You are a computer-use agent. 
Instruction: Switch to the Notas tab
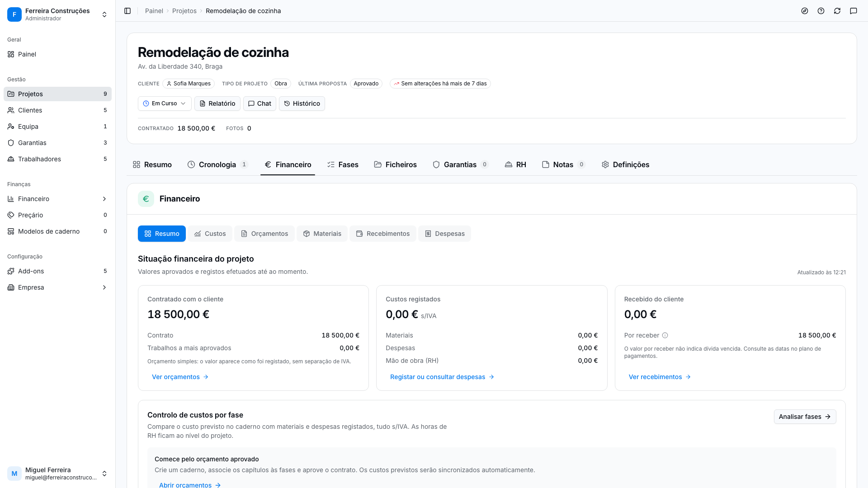click(x=563, y=164)
